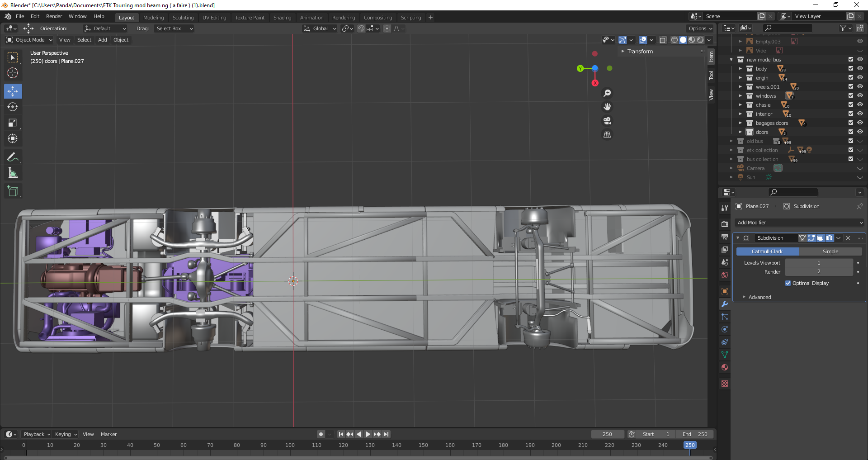Switch to the Sculpting workspace tab
The image size is (868, 460).
point(183,18)
